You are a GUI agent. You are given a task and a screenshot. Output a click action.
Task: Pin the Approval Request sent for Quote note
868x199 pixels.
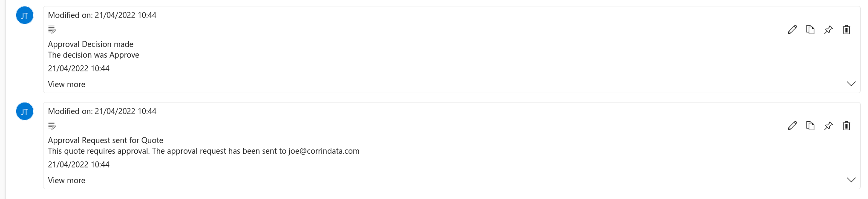point(828,126)
